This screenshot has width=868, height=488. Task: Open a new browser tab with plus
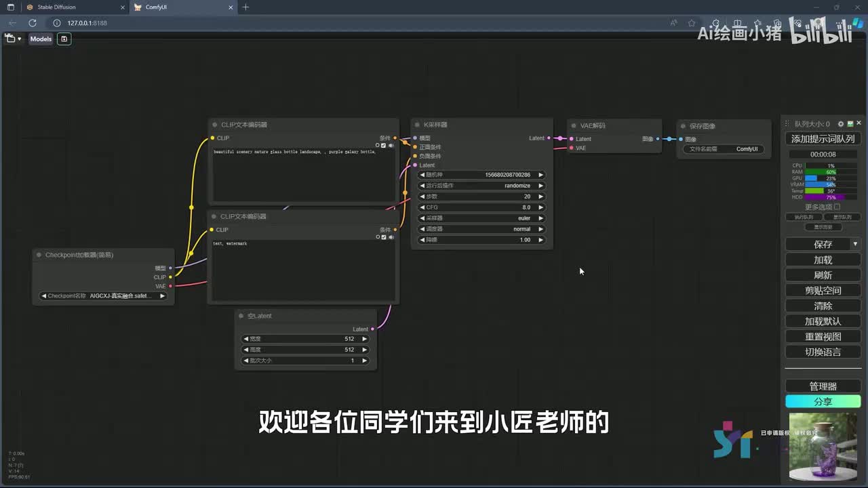(245, 7)
